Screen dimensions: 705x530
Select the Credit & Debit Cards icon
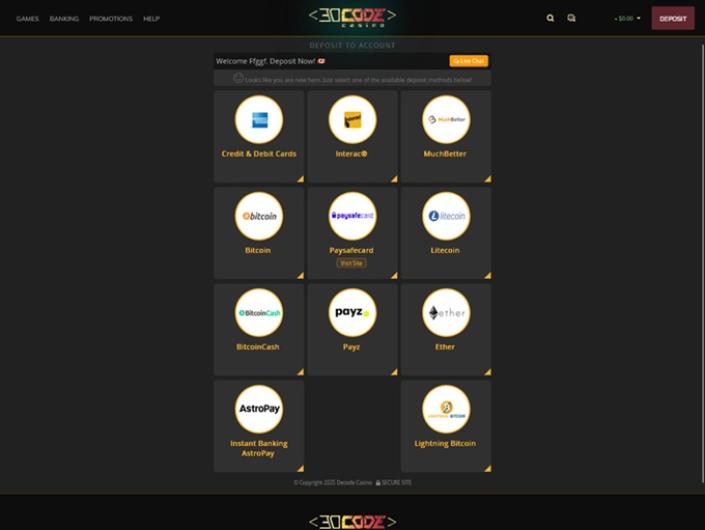259,120
